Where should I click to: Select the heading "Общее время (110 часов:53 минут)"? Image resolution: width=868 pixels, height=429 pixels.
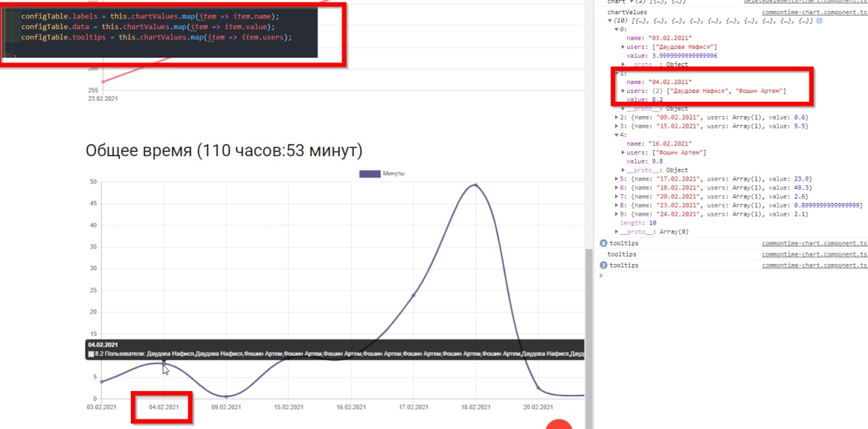point(224,151)
